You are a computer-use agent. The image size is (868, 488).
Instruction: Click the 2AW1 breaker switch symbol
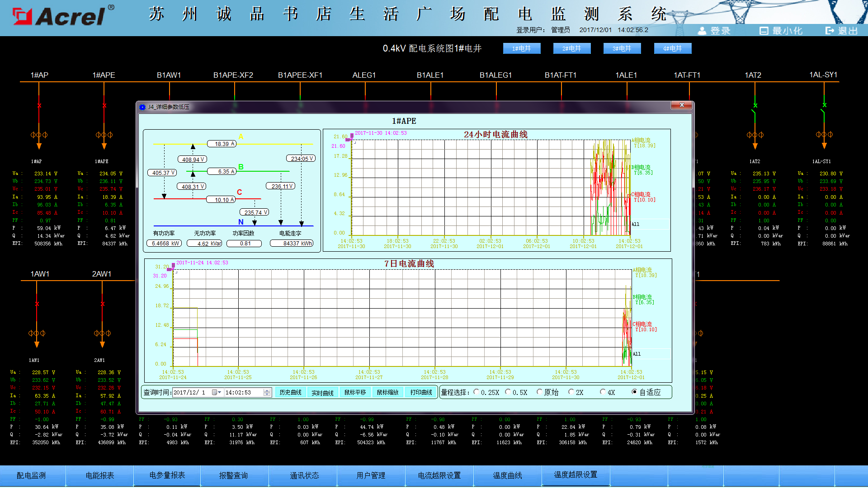pyautogui.click(x=103, y=304)
